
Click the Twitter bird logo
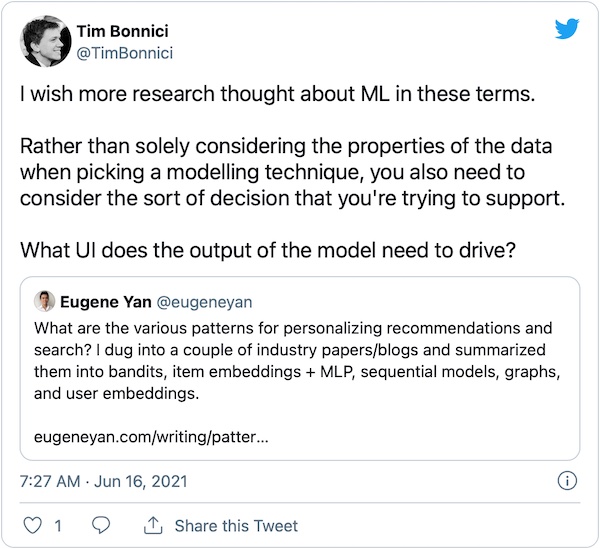[568, 29]
